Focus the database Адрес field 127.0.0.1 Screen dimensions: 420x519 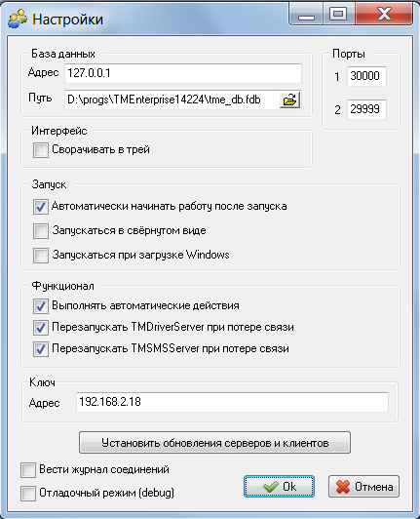pos(183,73)
